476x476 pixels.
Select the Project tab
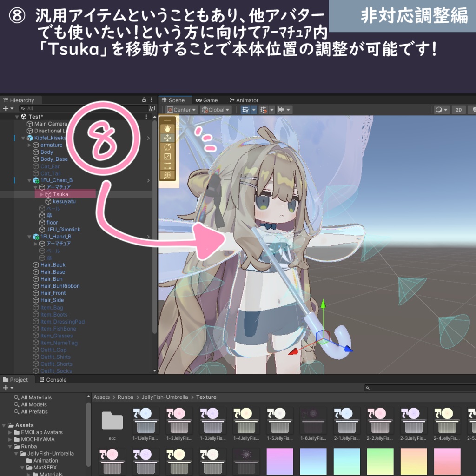click(x=15, y=379)
